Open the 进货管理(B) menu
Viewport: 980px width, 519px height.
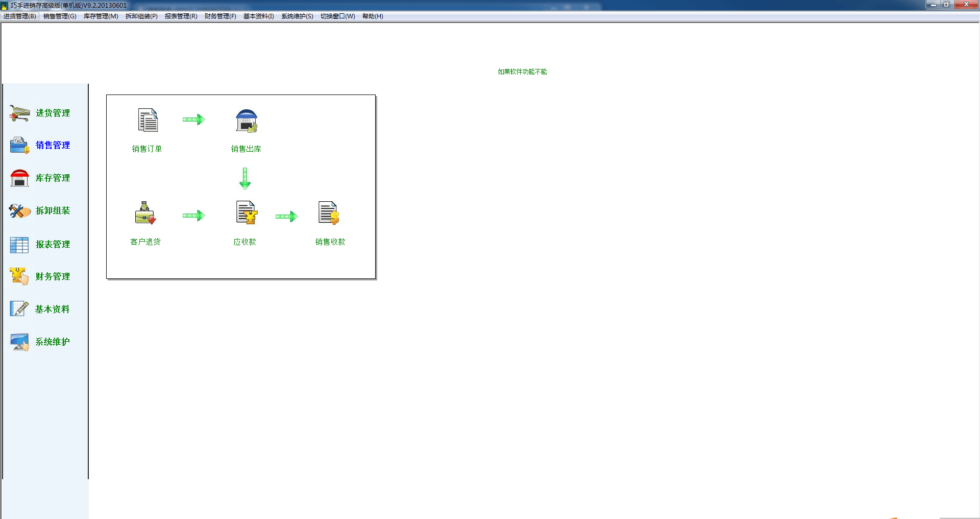pos(20,16)
